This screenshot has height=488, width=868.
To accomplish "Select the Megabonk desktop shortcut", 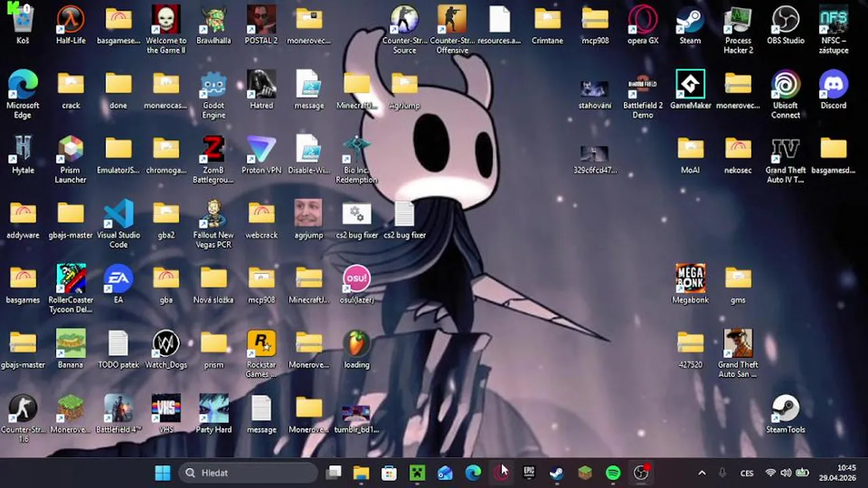I will click(x=690, y=284).
